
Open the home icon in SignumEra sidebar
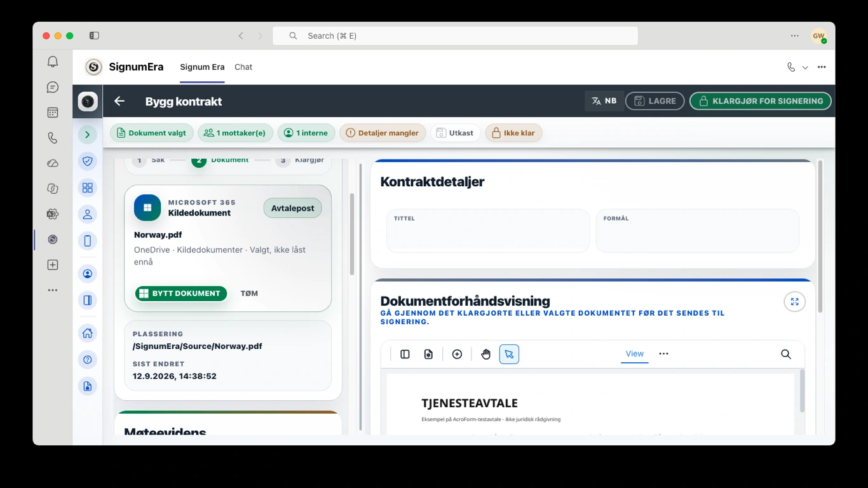88,333
